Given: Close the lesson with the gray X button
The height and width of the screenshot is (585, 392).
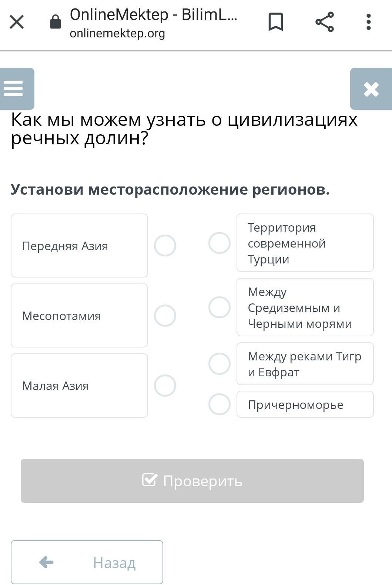Looking at the screenshot, I should tap(371, 89).
